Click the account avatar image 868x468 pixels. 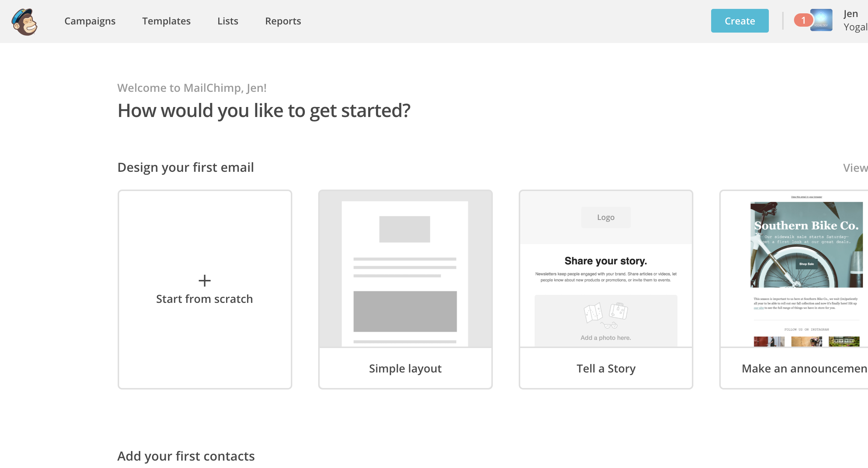point(821,20)
